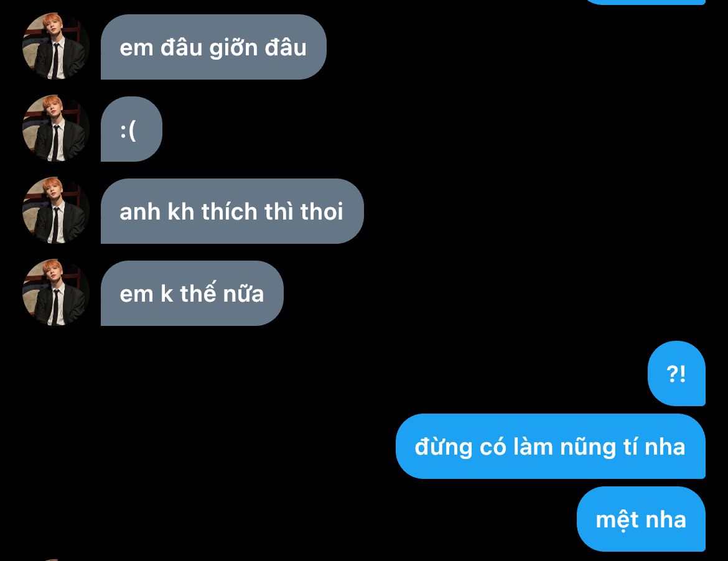The width and height of the screenshot is (728, 561).
Task: Click the blue "?!" sent message
Action: (x=676, y=374)
